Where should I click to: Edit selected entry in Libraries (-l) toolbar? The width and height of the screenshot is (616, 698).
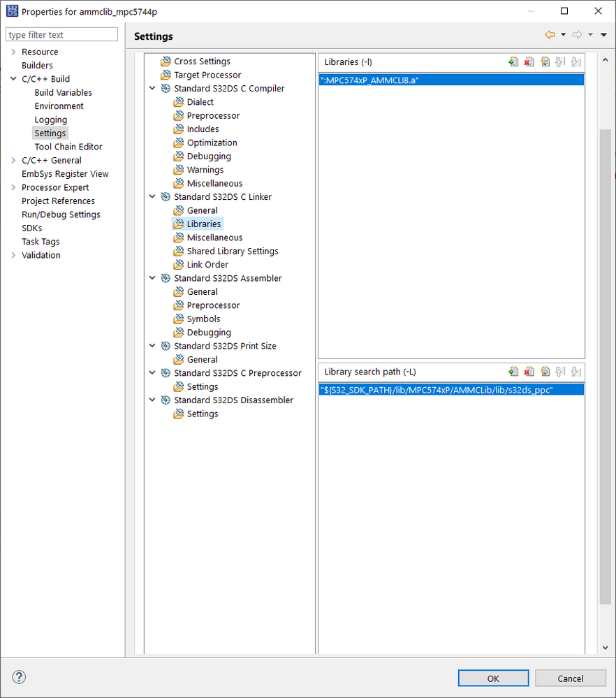(545, 62)
